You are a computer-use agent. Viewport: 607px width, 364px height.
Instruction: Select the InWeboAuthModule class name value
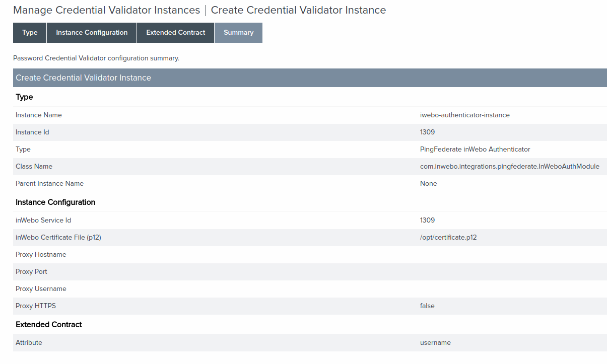tap(509, 167)
